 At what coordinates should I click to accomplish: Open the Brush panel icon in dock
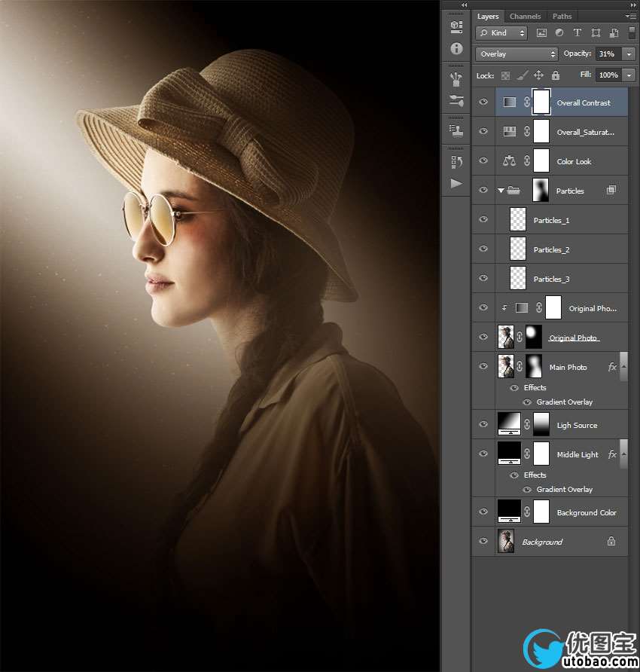456,79
